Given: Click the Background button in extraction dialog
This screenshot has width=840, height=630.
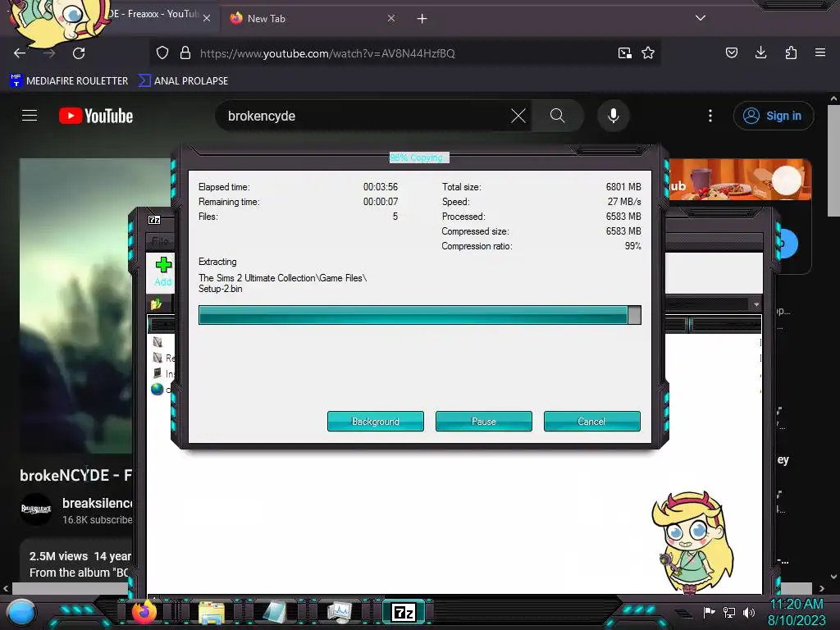Looking at the screenshot, I should 376,421.
